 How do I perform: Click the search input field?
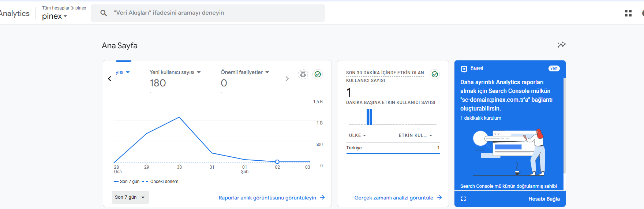[208, 13]
